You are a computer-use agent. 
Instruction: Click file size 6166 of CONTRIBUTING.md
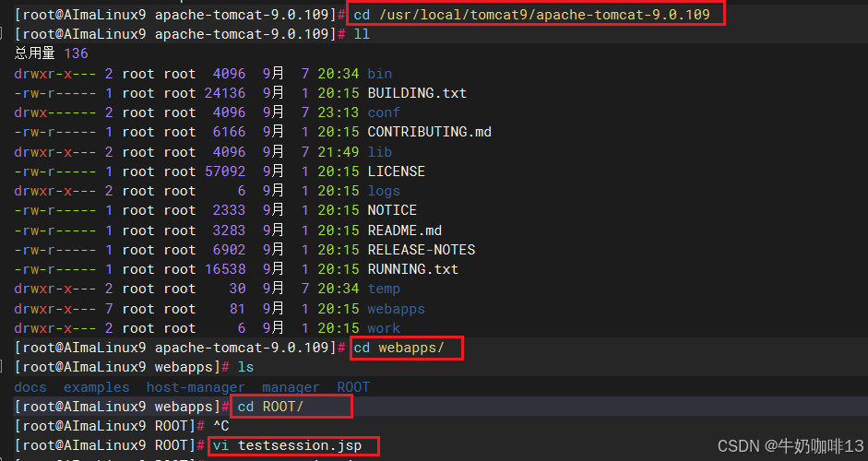(229, 132)
